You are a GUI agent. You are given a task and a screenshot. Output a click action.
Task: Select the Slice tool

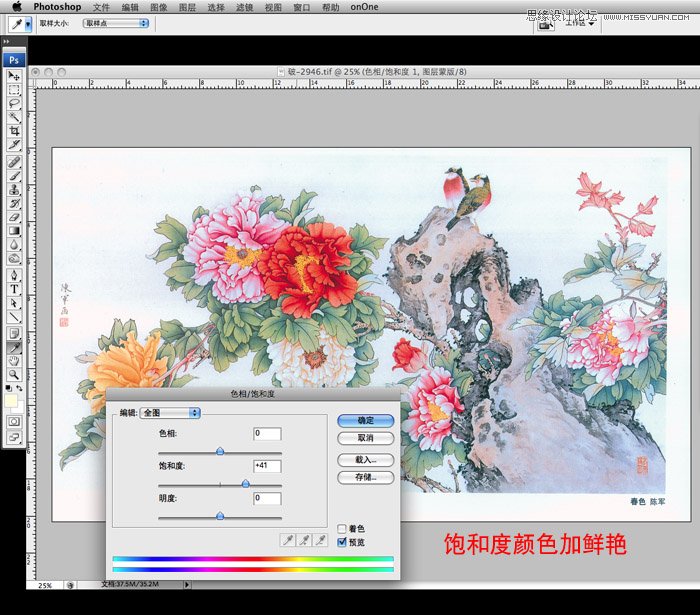(x=14, y=145)
